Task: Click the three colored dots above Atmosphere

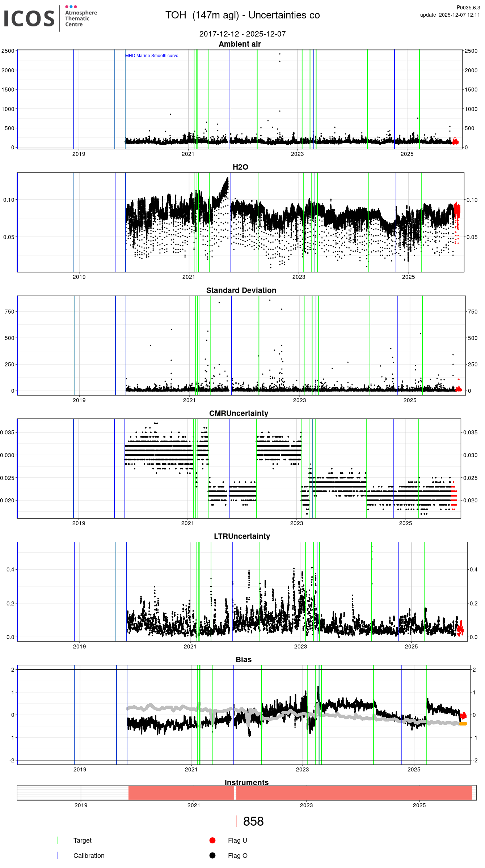Action: (71, 7)
